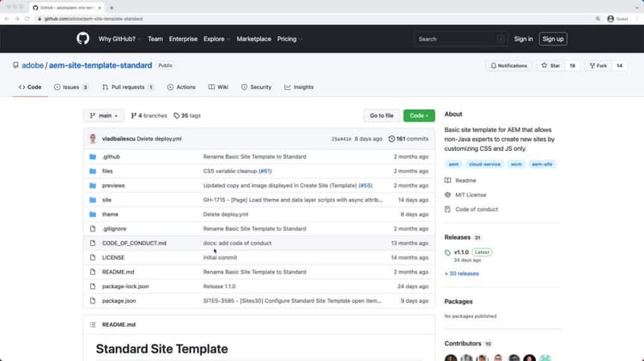Open the .github folder

click(x=111, y=157)
